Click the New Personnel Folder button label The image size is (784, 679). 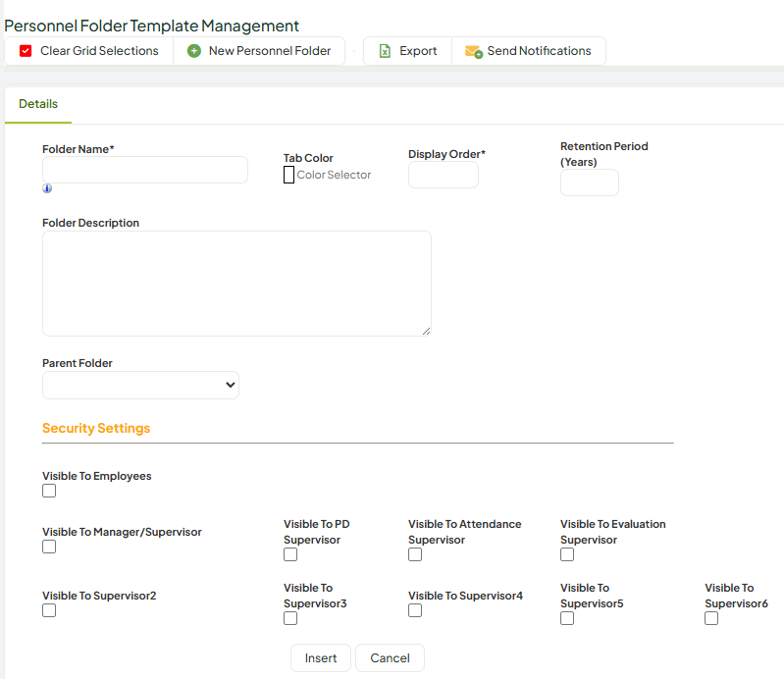[x=270, y=51]
